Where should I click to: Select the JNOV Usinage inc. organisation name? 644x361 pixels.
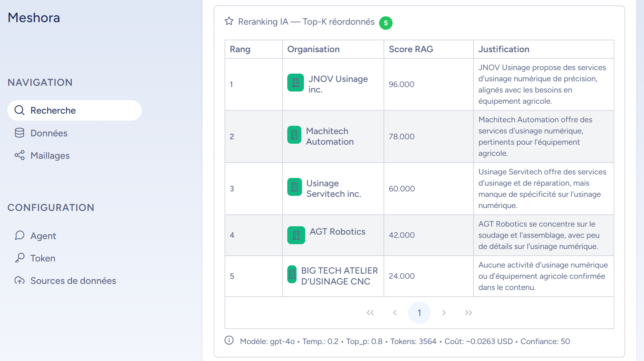point(338,84)
